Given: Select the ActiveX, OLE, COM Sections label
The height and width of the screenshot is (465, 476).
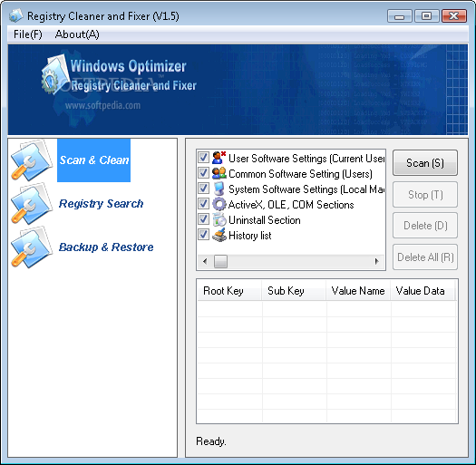Looking at the screenshot, I should pos(291,205).
